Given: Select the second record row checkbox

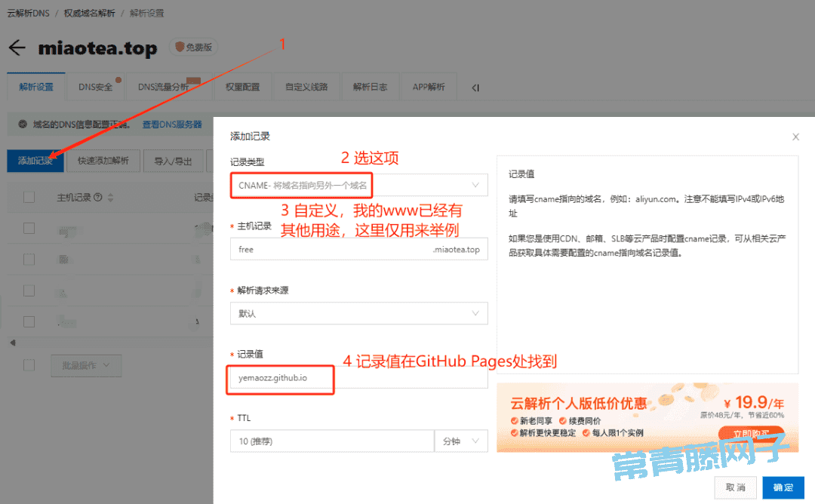Looking at the screenshot, I should point(29,260).
